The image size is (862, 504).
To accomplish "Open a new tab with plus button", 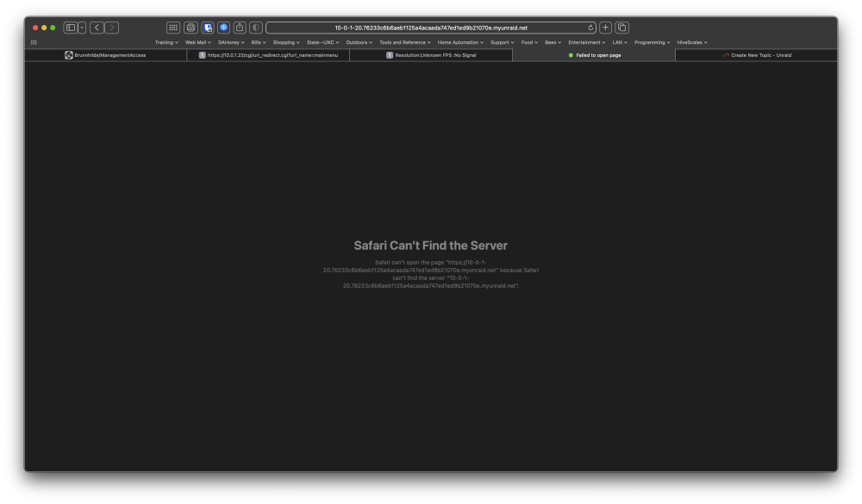I will coord(605,28).
